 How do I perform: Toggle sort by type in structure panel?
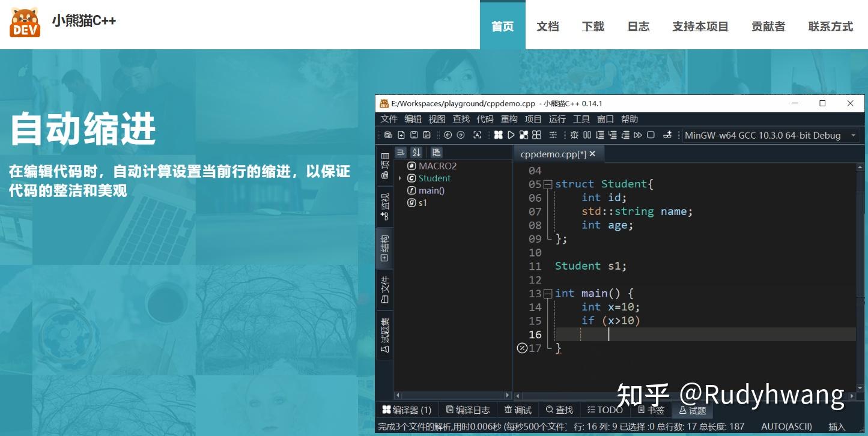(x=401, y=153)
